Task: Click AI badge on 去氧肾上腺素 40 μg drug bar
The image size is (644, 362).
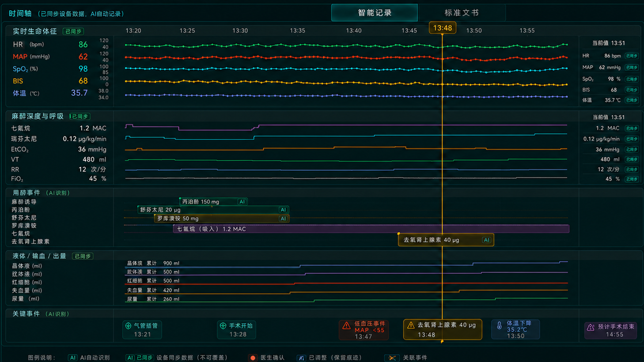Action: [x=486, y=240]
